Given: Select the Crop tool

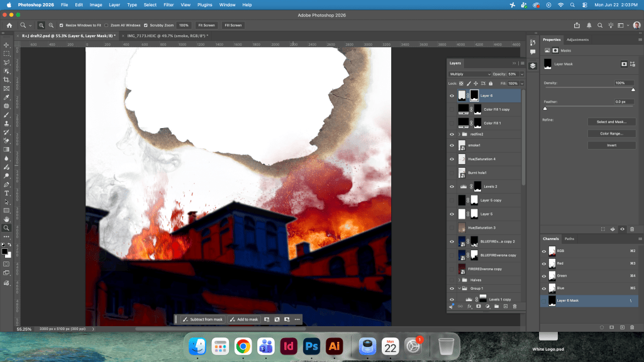Looking at the screenshot, I should click(6, 80).
